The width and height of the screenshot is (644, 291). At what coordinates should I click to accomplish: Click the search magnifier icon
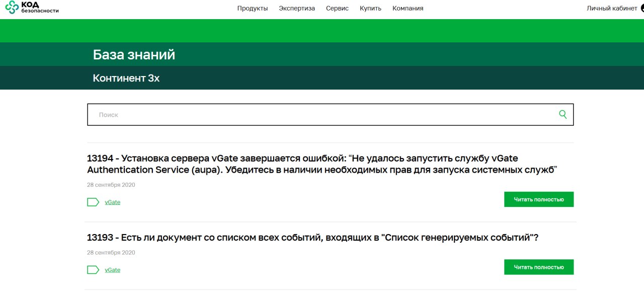coord(563,114)
